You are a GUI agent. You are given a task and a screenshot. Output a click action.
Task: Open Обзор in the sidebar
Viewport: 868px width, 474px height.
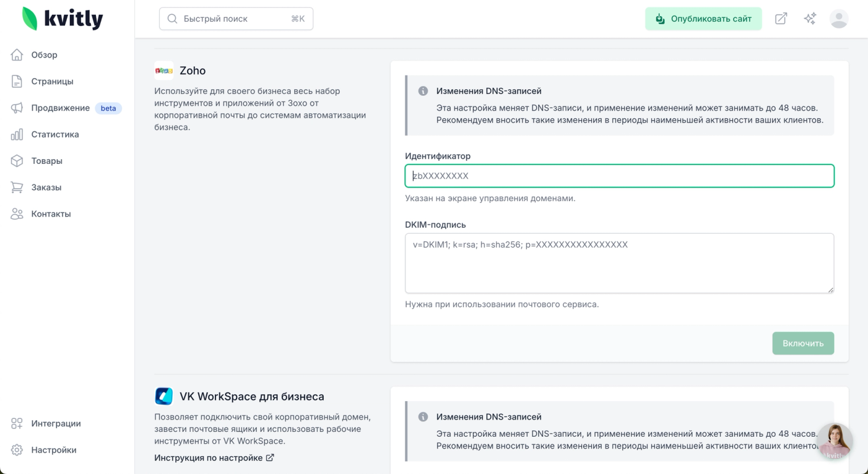coord(44,55)
